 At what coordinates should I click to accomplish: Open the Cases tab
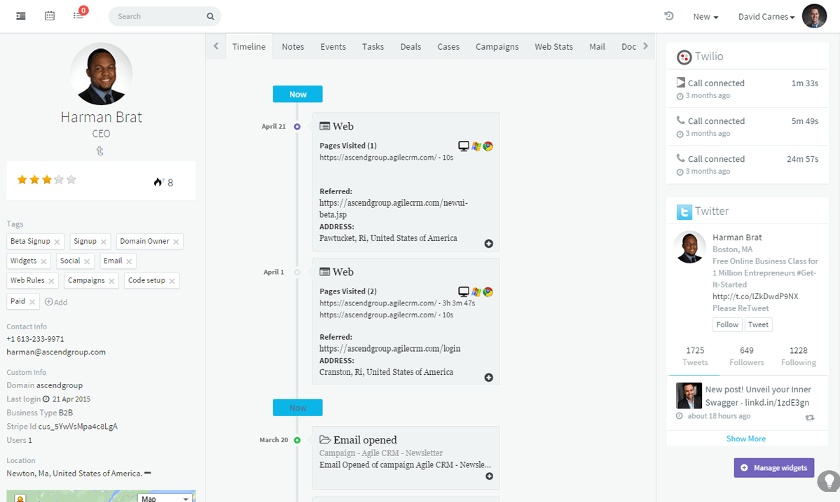point(448,47)
